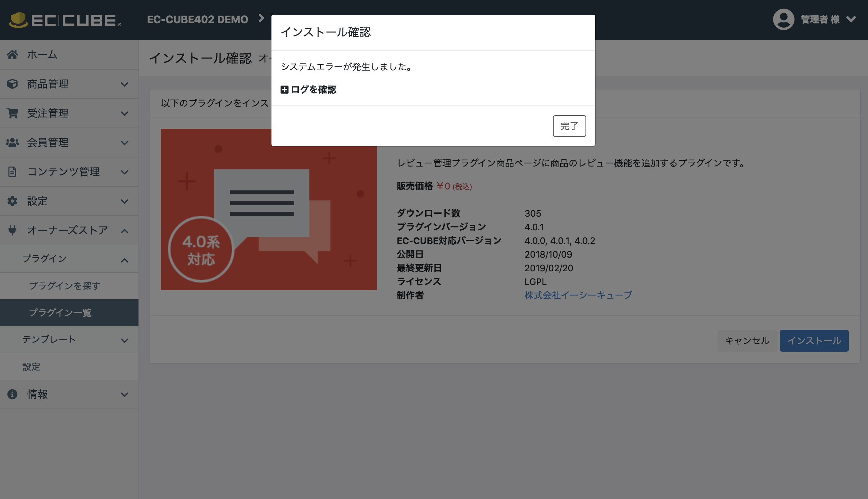
Task: Click the home icon in sidebar
Action: (12, 55)
